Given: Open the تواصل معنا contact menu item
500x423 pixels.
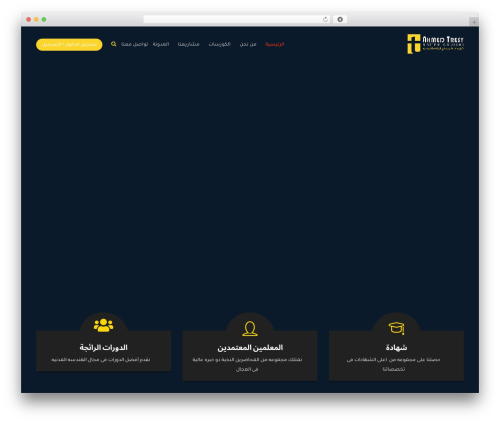Looking at the screenshot, I should point(135,44).
